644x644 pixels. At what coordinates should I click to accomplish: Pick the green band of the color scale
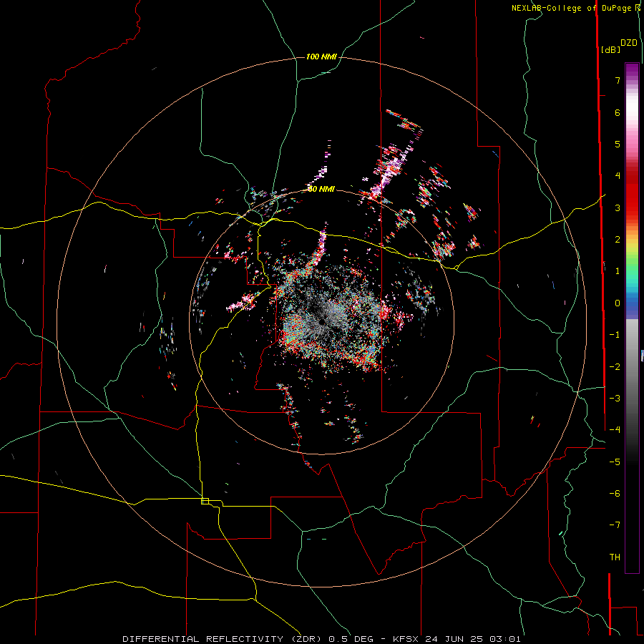(x=632, y=265)
